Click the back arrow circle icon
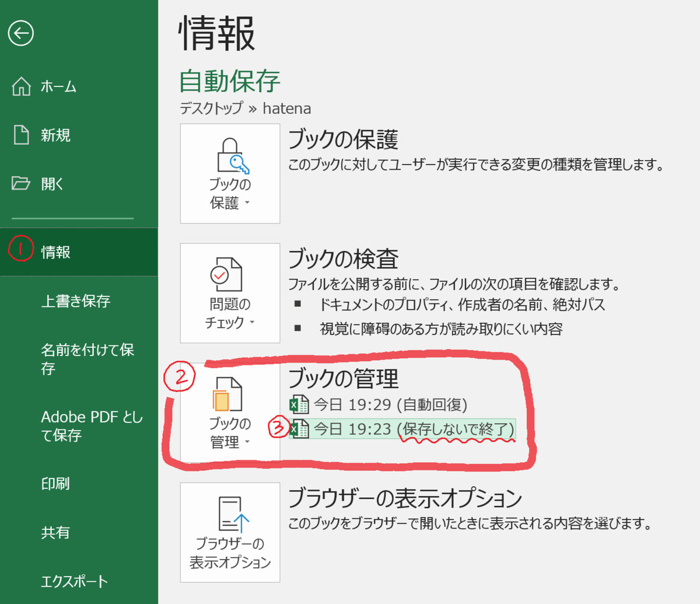The image size is (700, 604). click(x=21, y=33)
